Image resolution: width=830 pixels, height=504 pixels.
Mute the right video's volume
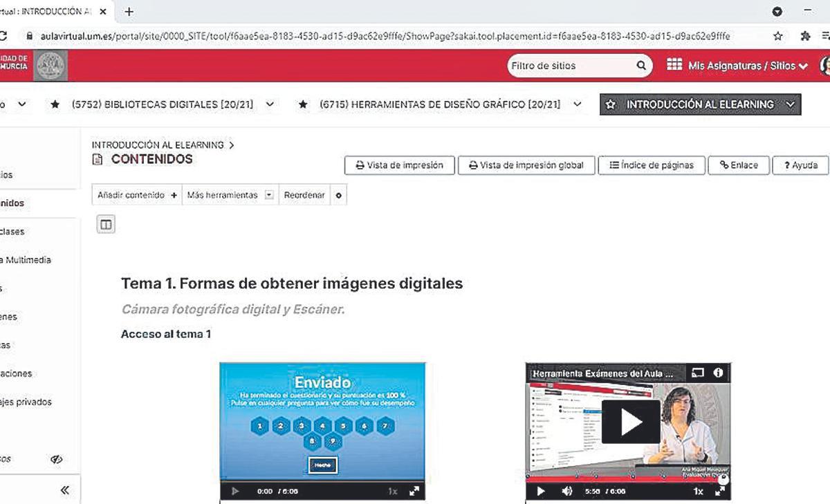coord(567,490)
